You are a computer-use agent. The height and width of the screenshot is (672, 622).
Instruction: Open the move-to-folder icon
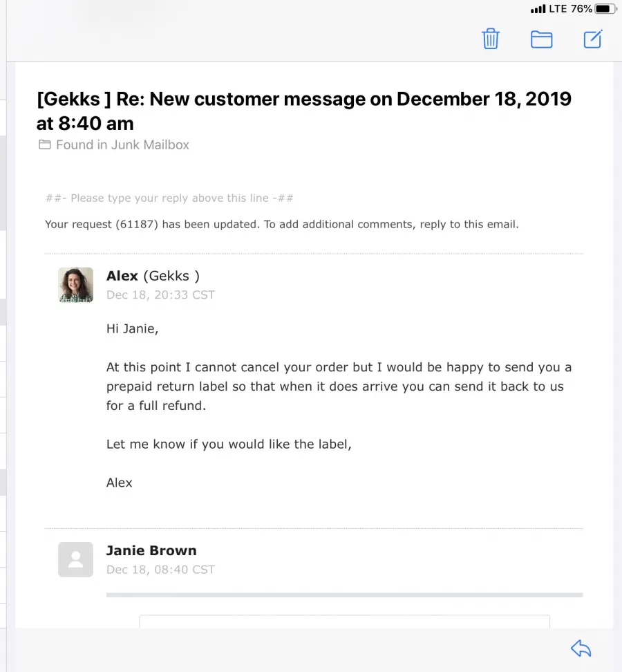(541, 39)
